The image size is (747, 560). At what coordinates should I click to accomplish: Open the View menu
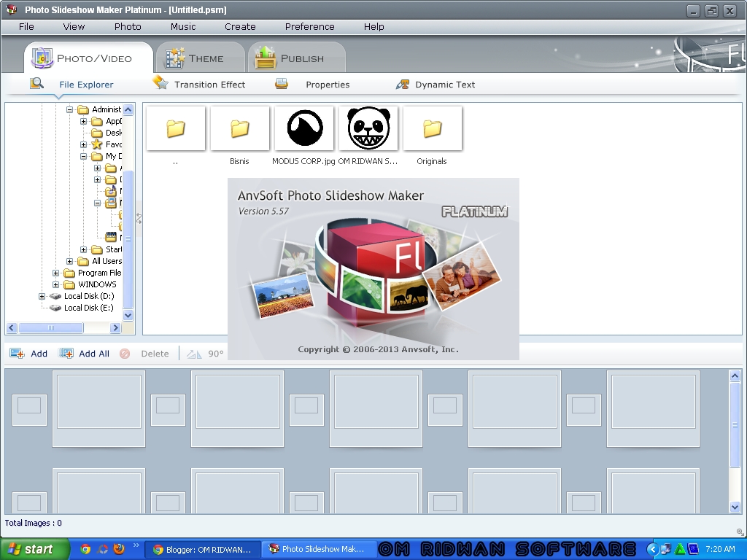(x=74, y=27)
